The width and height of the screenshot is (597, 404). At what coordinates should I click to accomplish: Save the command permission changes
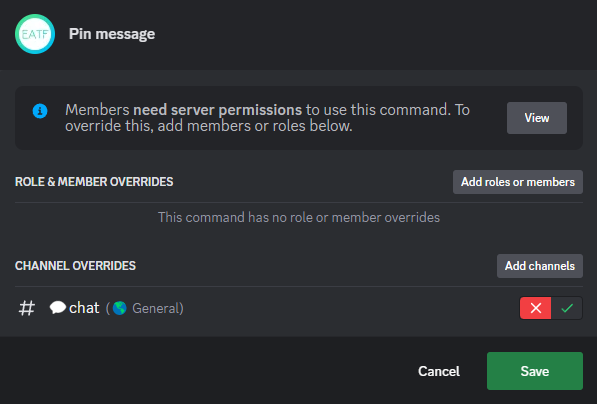535,371
